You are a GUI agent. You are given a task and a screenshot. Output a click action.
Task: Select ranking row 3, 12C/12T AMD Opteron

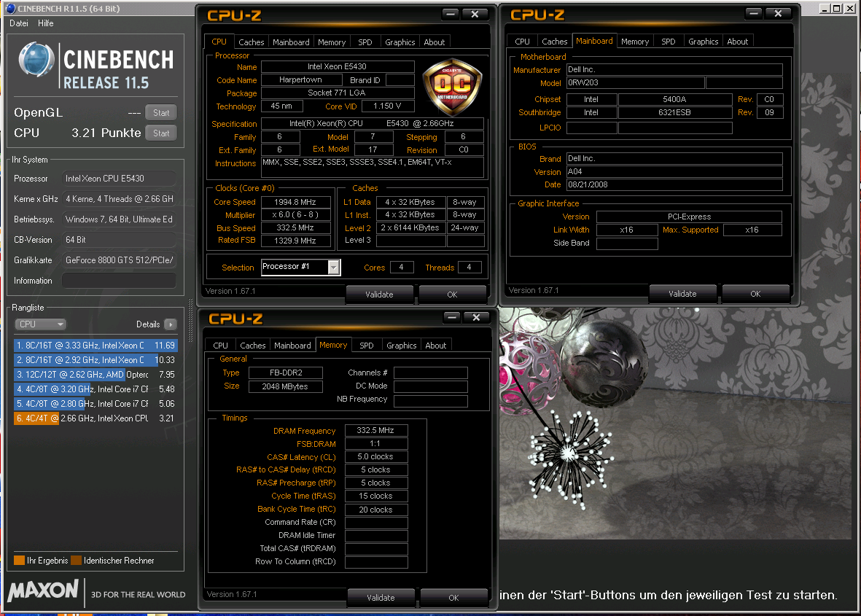pos(96,375)
